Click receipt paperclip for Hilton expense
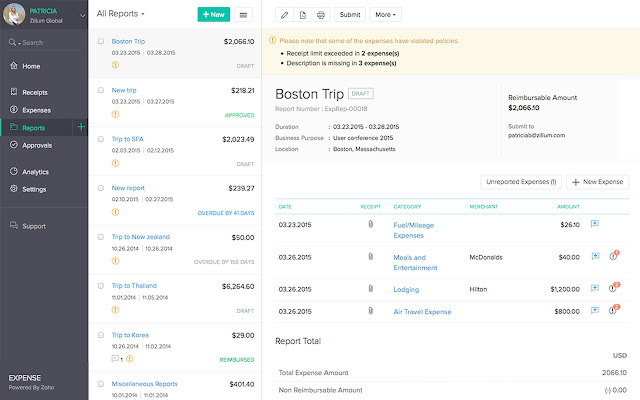 click(371, 289)
